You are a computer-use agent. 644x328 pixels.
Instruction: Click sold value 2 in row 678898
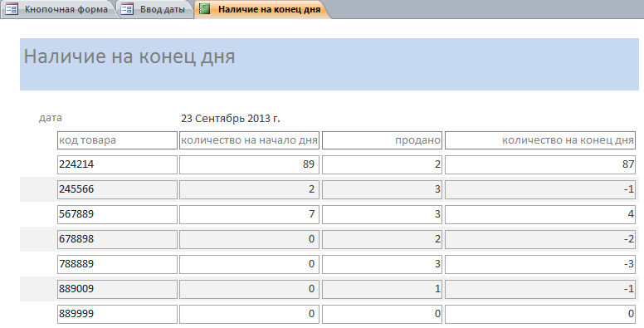tap(382, 239)
